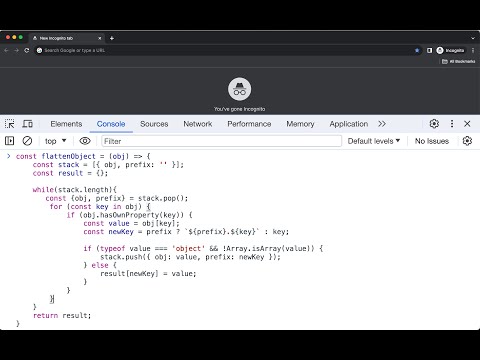Toggle the browser side panel icon
Viewport: 480px width, 360px height.
(x=429, y=50)
